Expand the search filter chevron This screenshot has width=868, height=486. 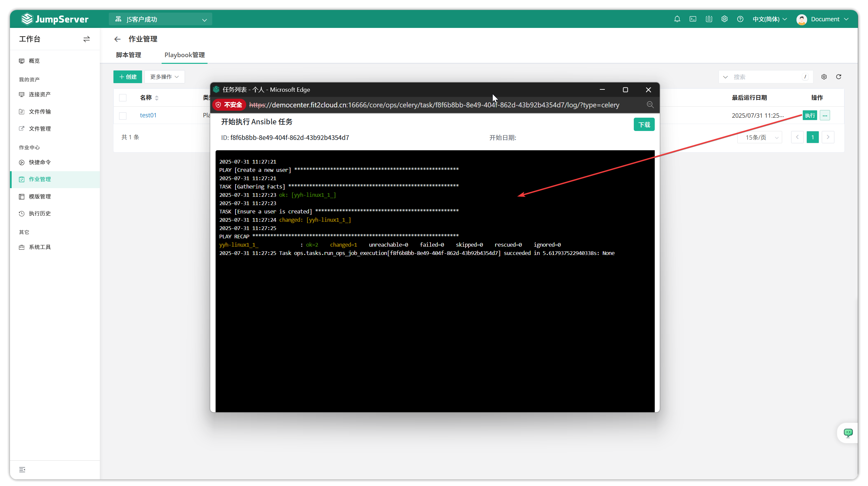pyautogui.click(x=725, y=77)
